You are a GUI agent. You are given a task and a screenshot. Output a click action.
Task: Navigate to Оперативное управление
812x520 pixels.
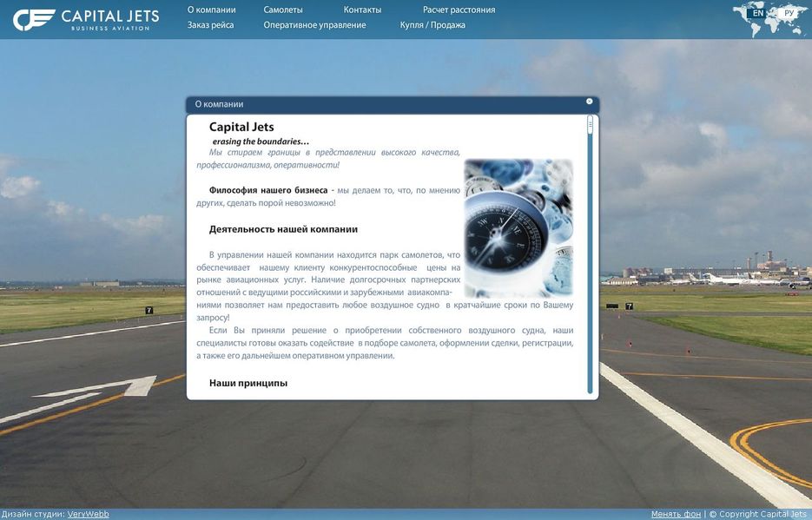(315, 25)
